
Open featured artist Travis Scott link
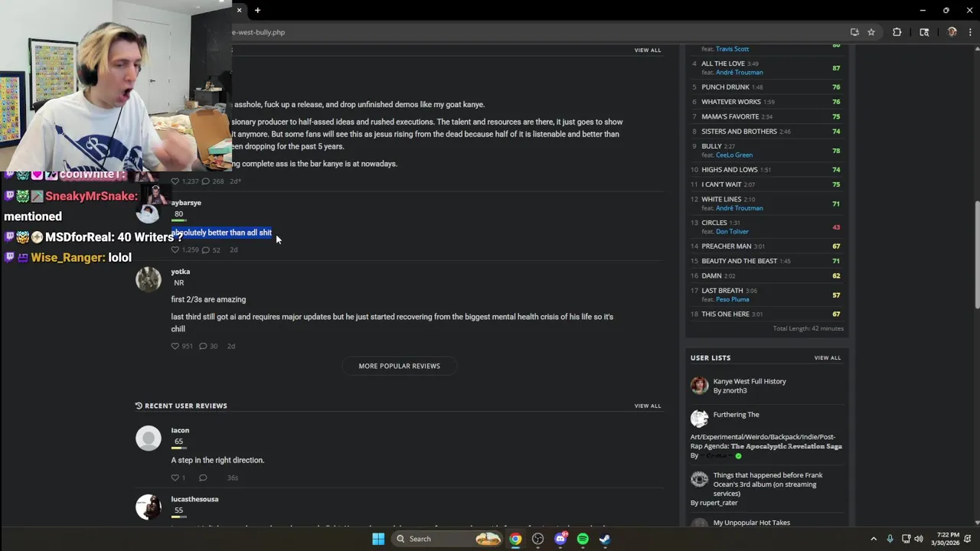tap(732, 49)
